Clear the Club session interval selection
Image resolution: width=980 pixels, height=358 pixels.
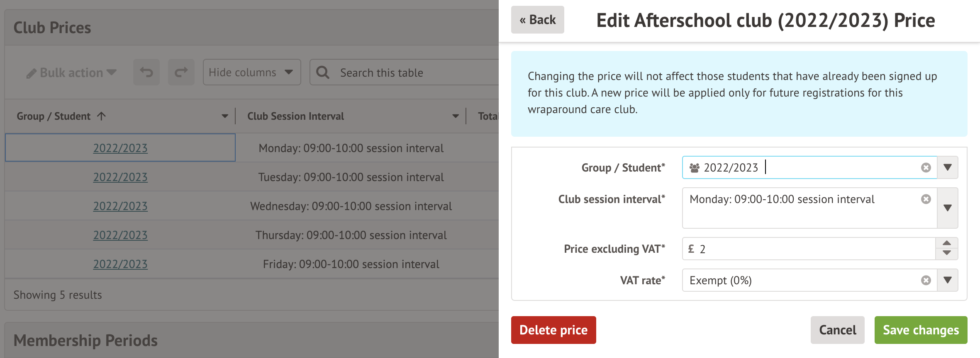pos(926,199)
